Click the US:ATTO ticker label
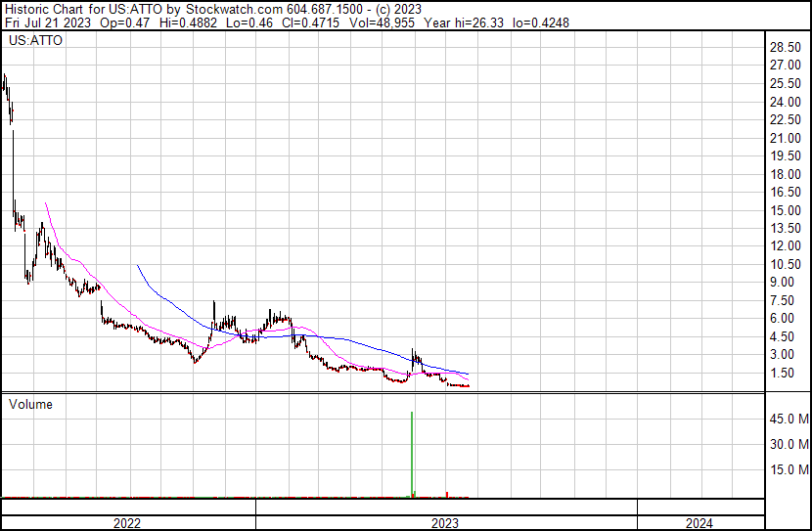 (33, 42)
